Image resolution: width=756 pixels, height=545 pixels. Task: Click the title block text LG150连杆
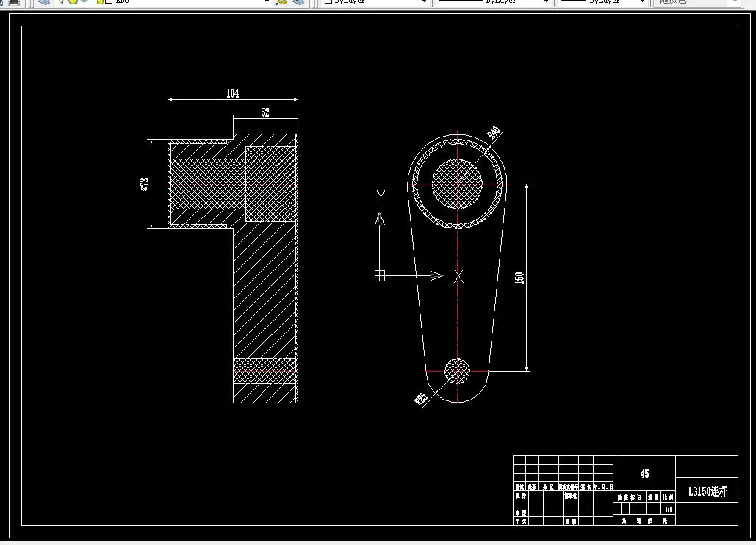(708, 491)
